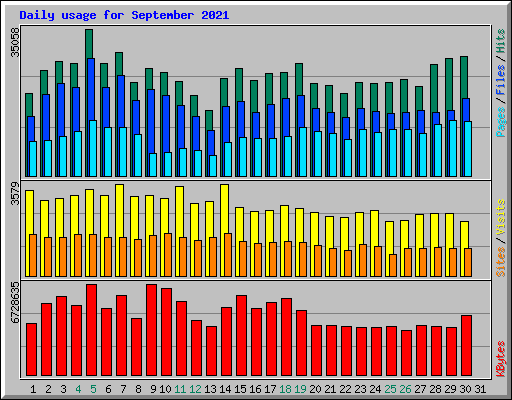Viewport: 512px width, 400px height.
Task: Click the 3579 visits axis value
Action: (15, 194)
